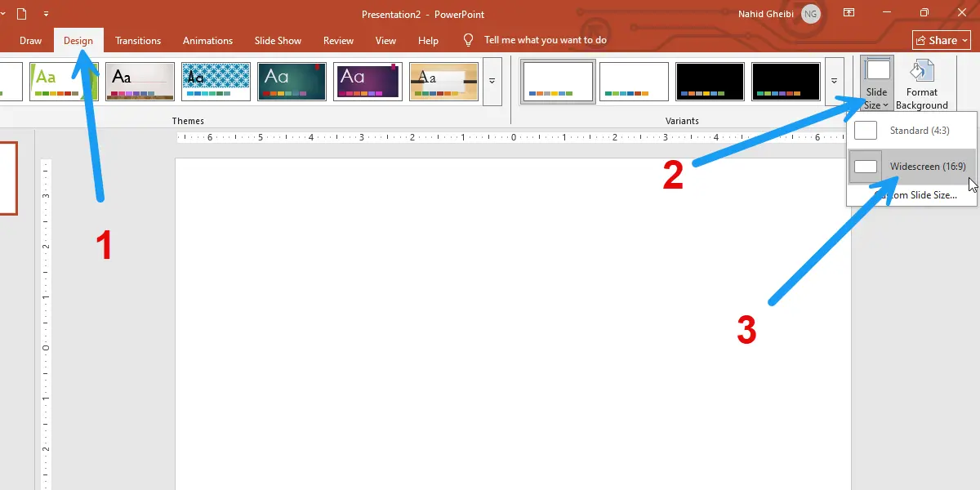Expand the Themes gallery more arrow
980x490 pixels.
492,82
